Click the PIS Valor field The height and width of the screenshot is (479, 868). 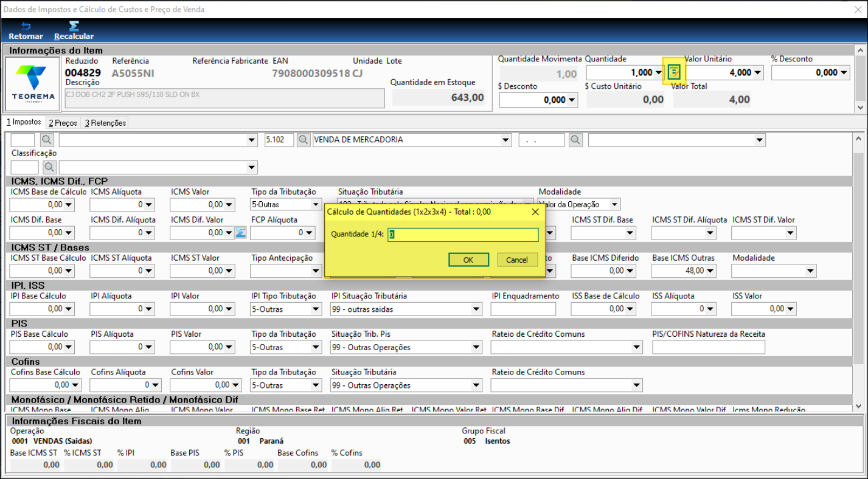(x=202, y=346)
